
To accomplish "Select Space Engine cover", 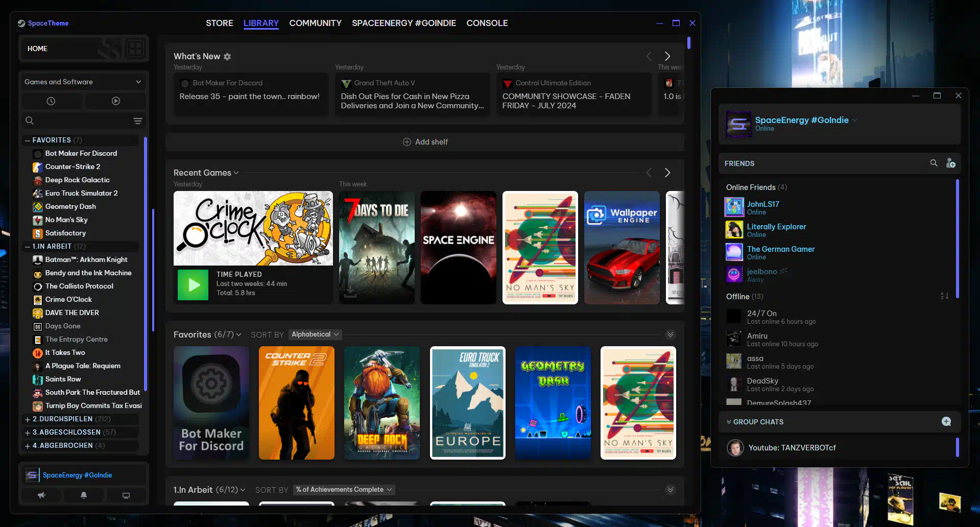I will pyautogui.click(x=459, y=248).
